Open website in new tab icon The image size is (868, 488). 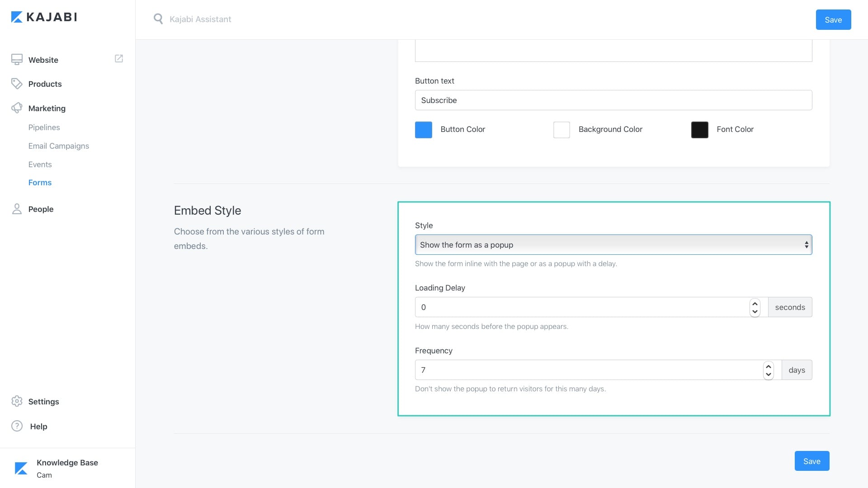pyautogui.click(x=119, y=59)
